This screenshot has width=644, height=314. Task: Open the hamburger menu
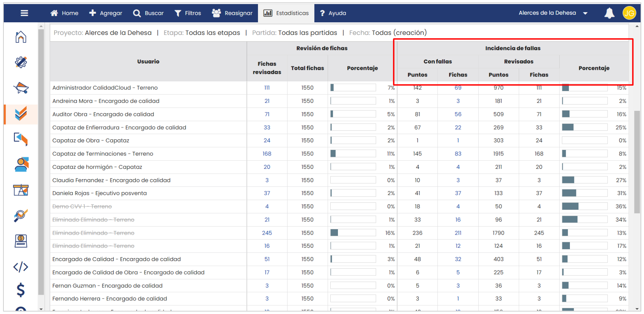pyautogui.click(x=24, y=13)
